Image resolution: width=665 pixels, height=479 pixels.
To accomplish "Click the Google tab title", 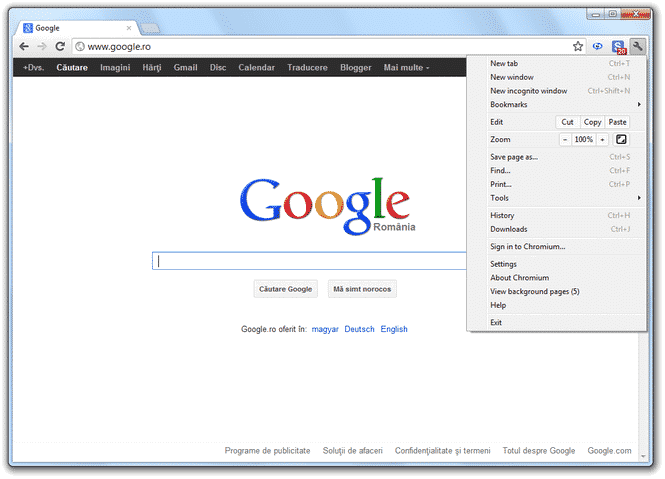I will [x=47, y=28].
